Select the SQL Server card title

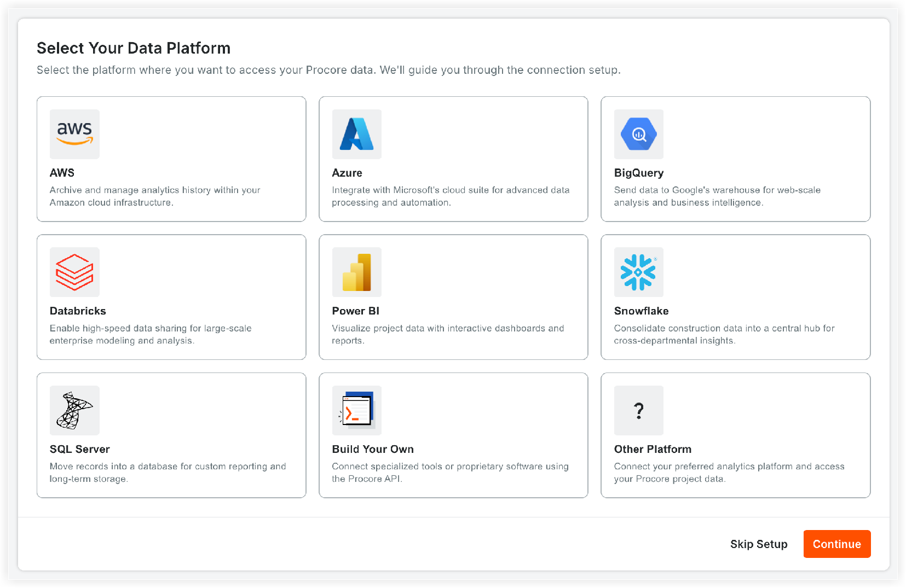pyautogui.click(x=80, y=449)
